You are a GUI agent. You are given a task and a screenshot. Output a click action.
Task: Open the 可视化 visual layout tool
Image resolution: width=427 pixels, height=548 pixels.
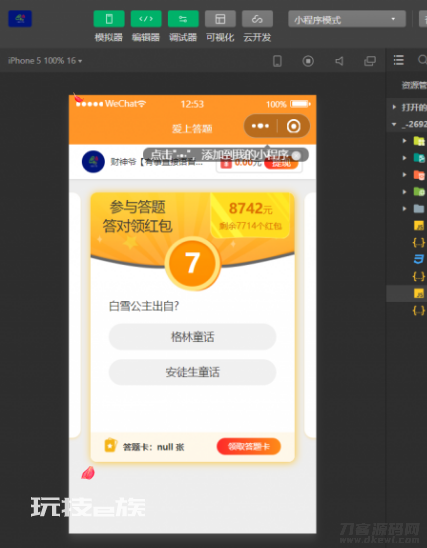pos(220,19)
